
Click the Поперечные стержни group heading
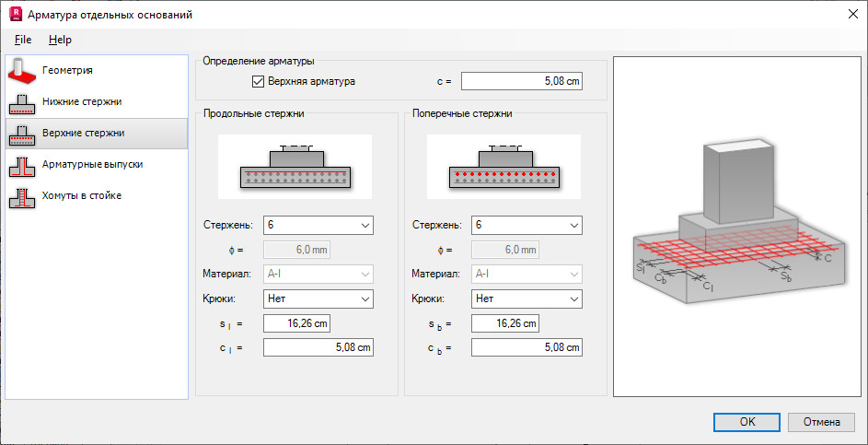(x=462, y=113)
